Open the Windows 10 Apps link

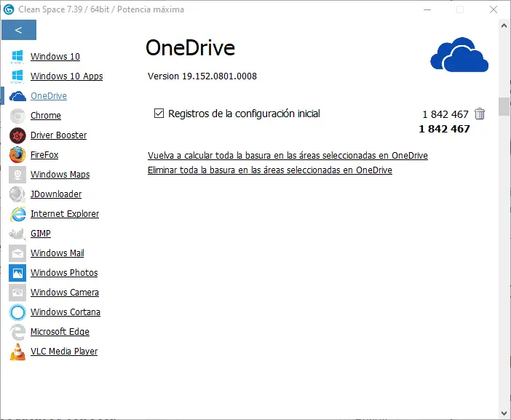(x=66, y=76)
